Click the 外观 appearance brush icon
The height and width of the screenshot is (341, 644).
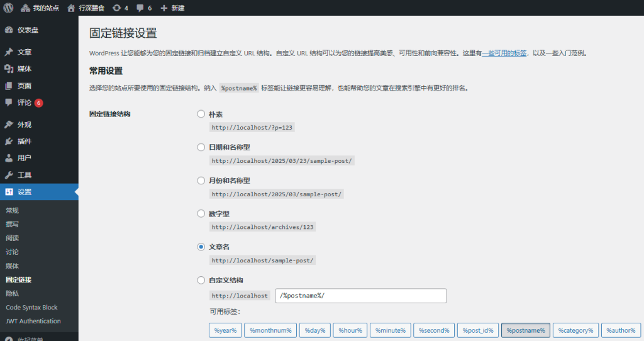coord(9,125)
